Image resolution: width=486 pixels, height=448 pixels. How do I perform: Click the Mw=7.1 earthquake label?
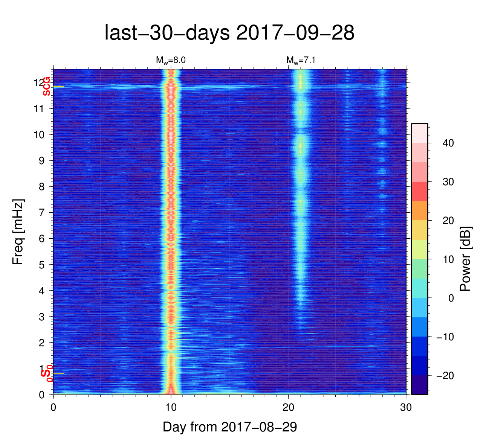pyautogui.click(x=300, y=60)
